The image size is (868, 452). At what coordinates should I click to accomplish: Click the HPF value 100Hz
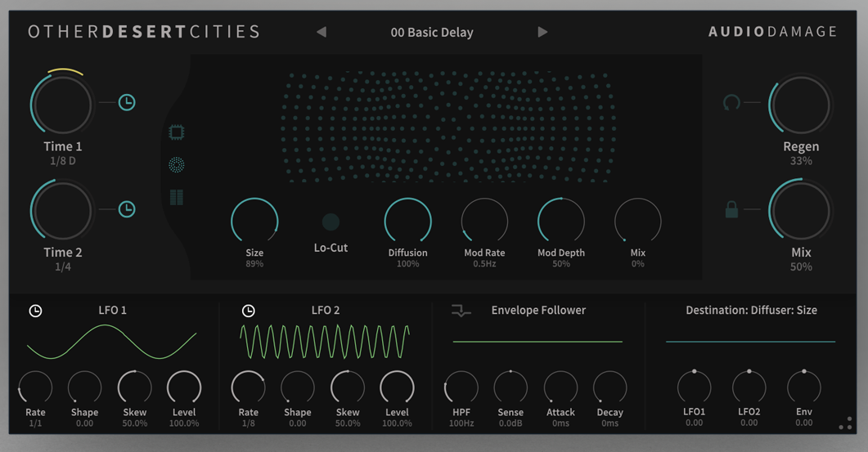coord(461,423)
